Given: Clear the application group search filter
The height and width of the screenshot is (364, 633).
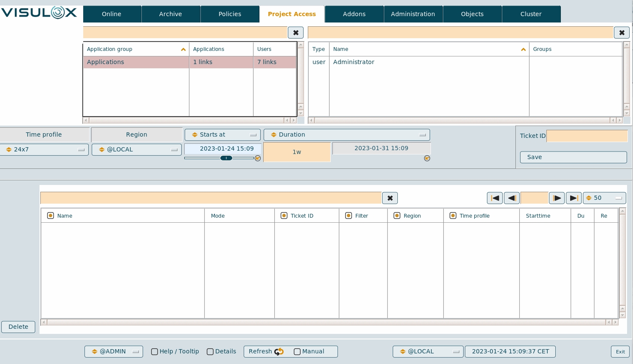Looking at the screenshot, I should pos(295,33).
